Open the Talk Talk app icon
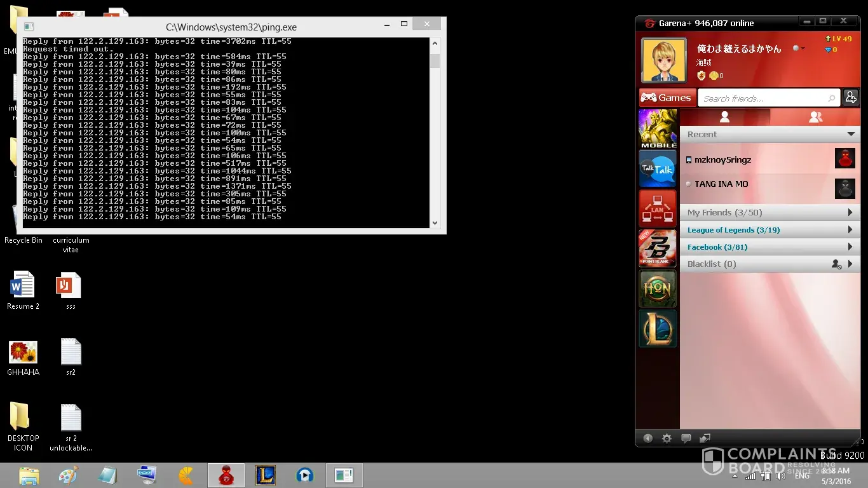Image resolution: width=868 pixels, height=488 pixels. [657, 169]
